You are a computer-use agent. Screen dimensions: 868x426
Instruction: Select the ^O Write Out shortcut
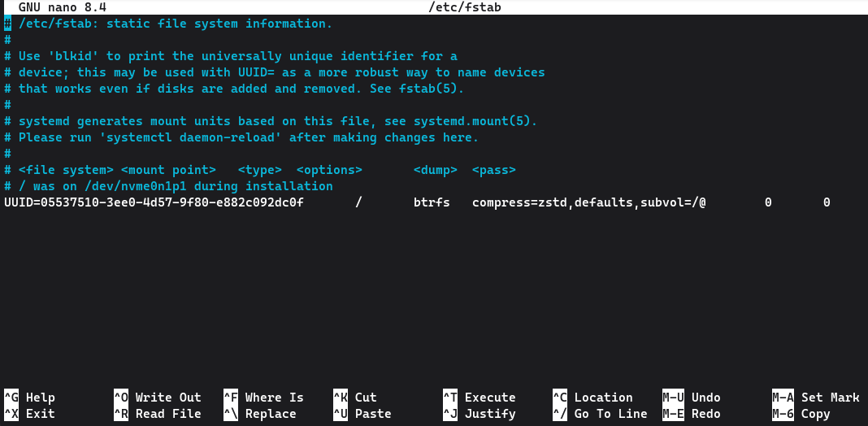(158, 398)
